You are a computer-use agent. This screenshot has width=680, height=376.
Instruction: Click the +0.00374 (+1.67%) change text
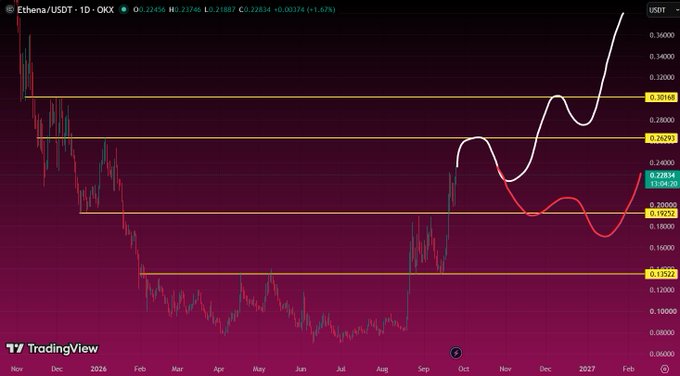pos(304,10)
